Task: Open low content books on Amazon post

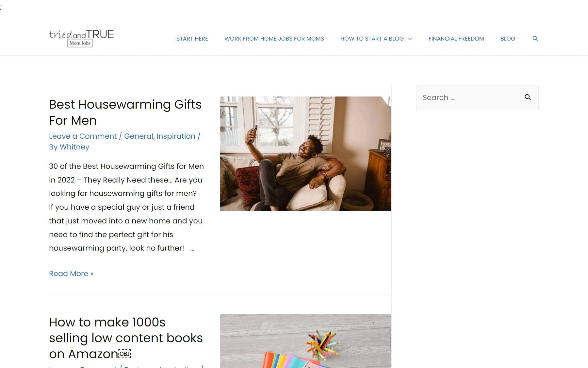Action: (x=126, y=338)
